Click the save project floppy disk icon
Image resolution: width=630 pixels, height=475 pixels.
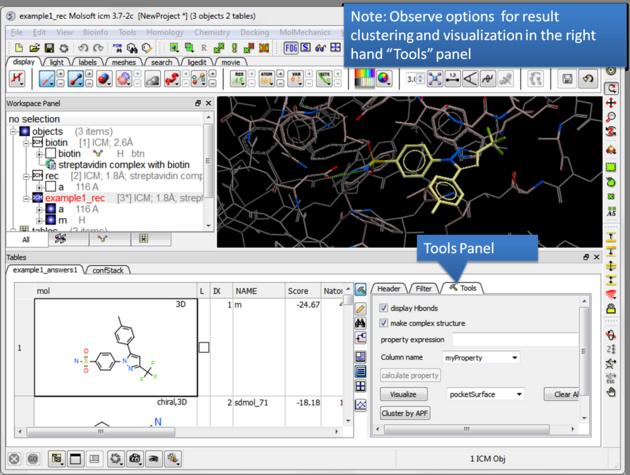coord(49,47)
